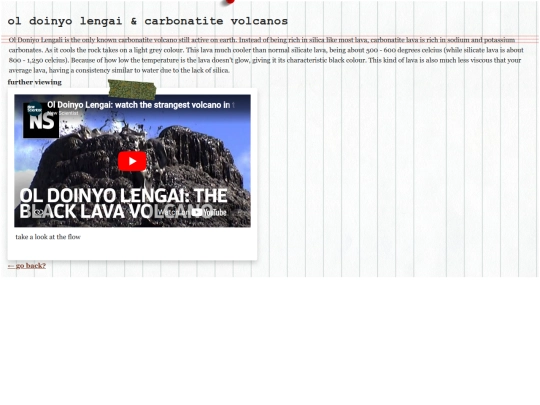
Task: Click the caption 'take a look at the flow'
Action: pos(48,237)
